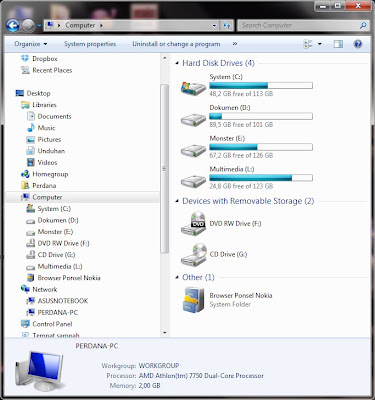
Task: Open the recent pages dropdown arrow
Action: tap(39, 26)
